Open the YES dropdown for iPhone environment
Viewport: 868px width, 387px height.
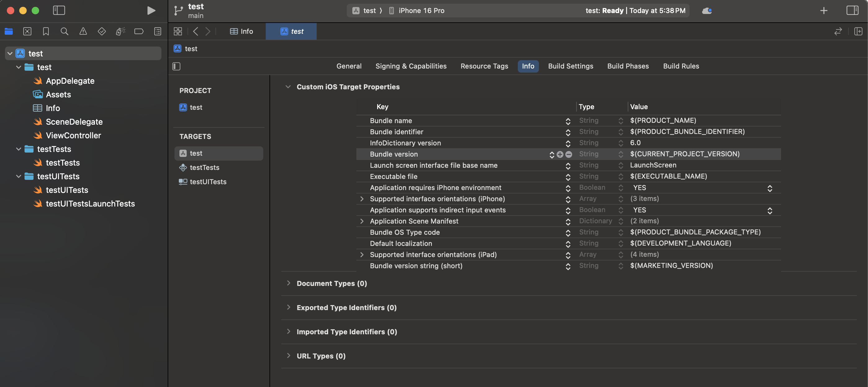coord(769,188)
